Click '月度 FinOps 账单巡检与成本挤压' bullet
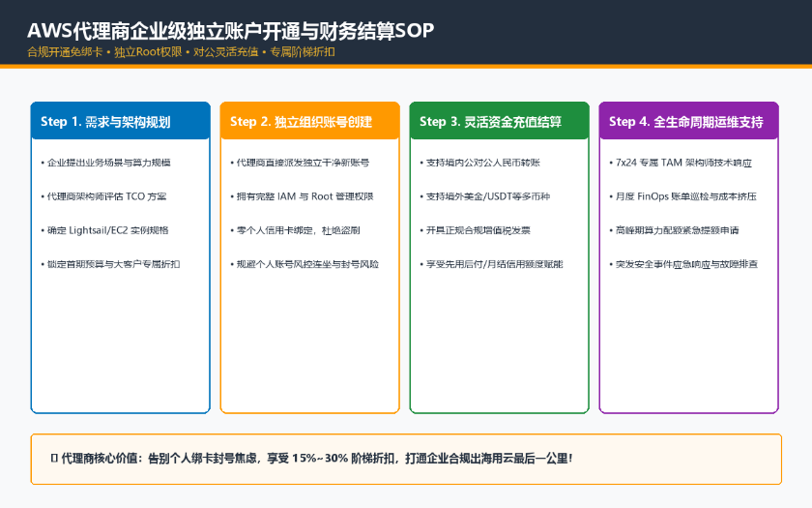Image resolution: width=812 pixels, height=508 pixels. (x=683, y=196)
